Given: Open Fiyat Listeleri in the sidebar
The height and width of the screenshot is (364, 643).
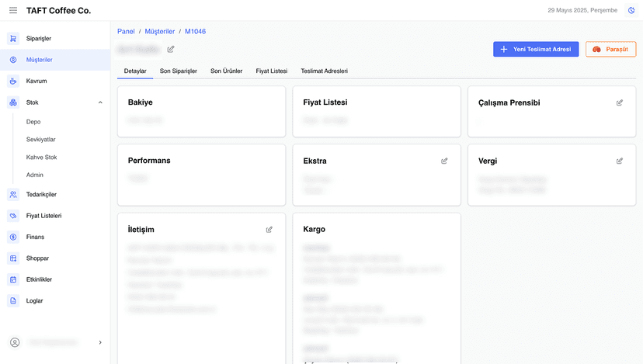Looking at the screenshot, I should (55, 216).
